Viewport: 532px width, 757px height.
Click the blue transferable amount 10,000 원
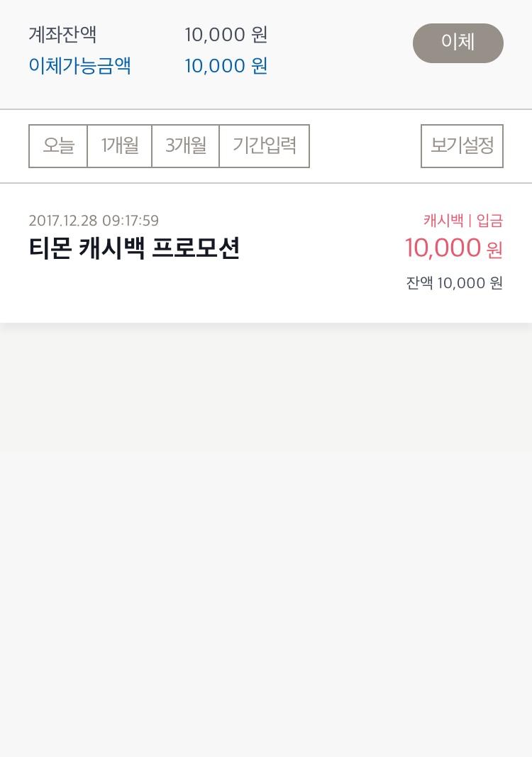(226, 66)
